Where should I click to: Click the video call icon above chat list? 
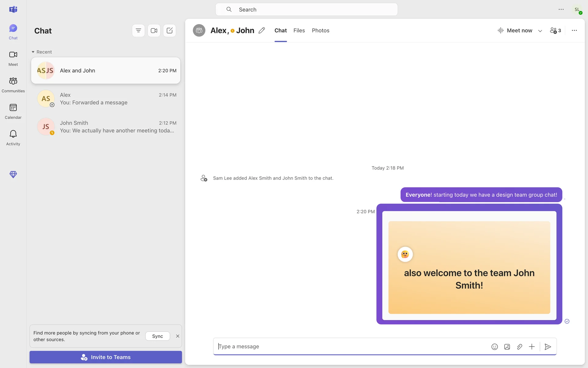pos(154,30)
